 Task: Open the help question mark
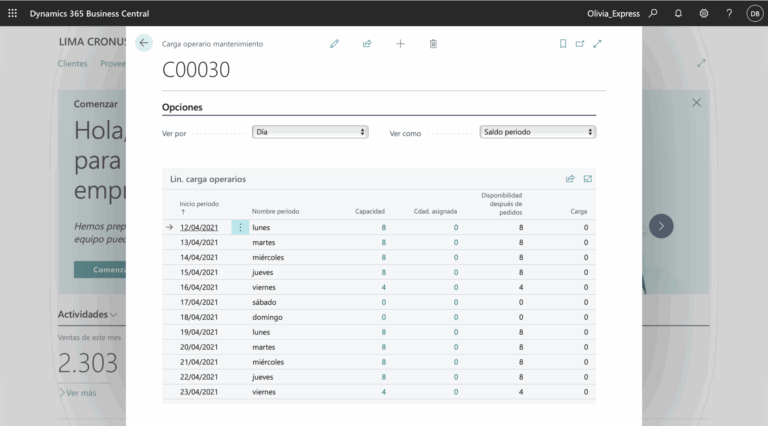729,13
